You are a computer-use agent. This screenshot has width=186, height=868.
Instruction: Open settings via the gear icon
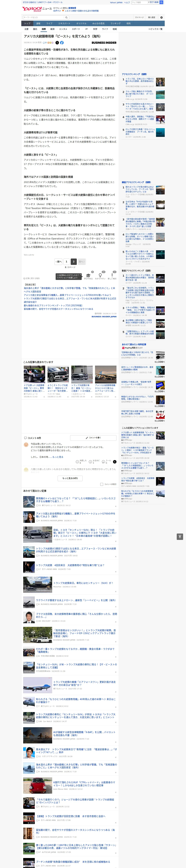pos(161,18)
